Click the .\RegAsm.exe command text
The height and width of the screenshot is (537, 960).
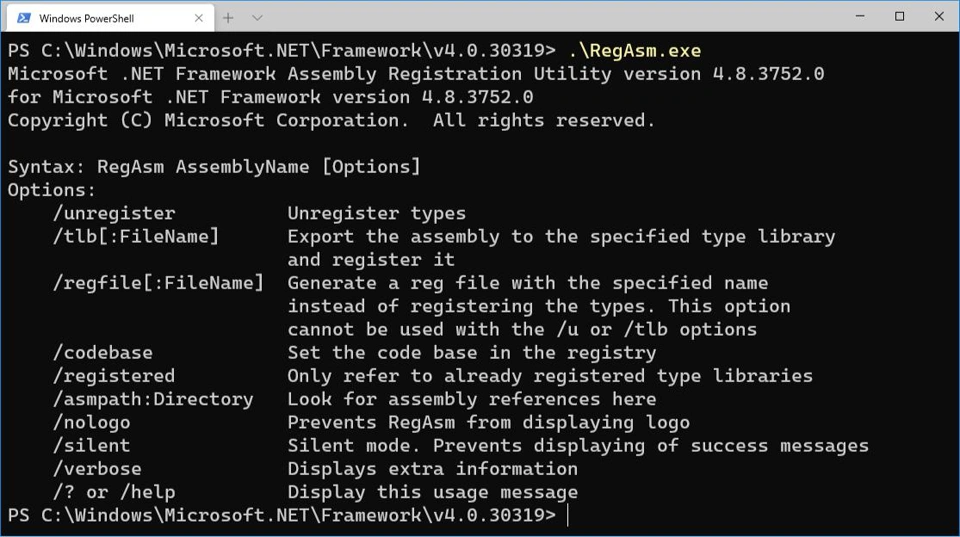click(x=634, y=51)
